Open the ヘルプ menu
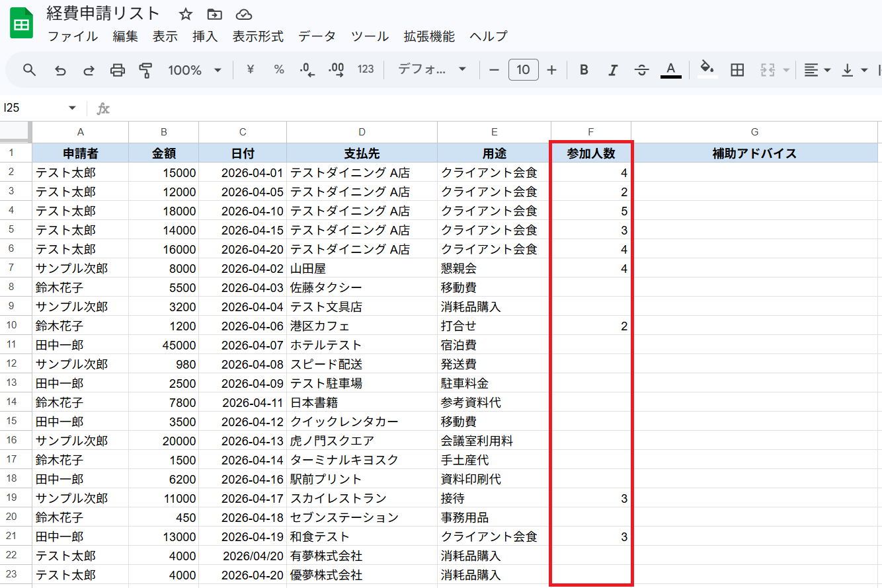This screenshot has width=882, height=588. pyautogui.click(x=489, y=36)
